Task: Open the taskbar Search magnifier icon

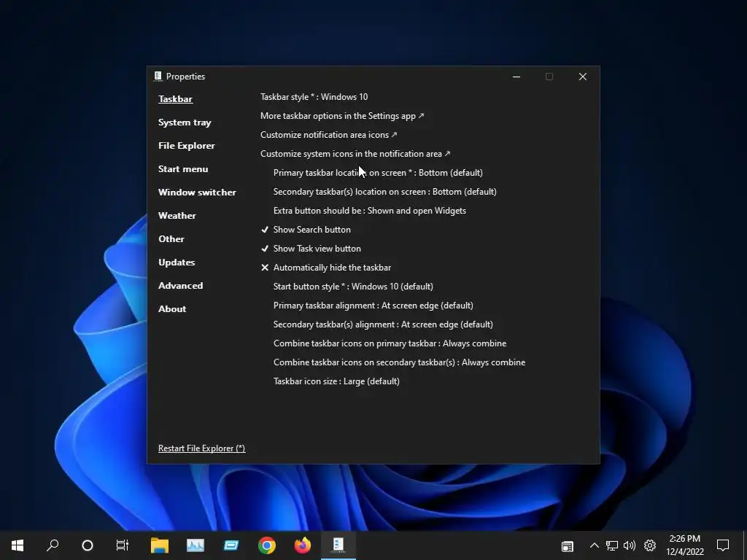Action: point(53,545)
